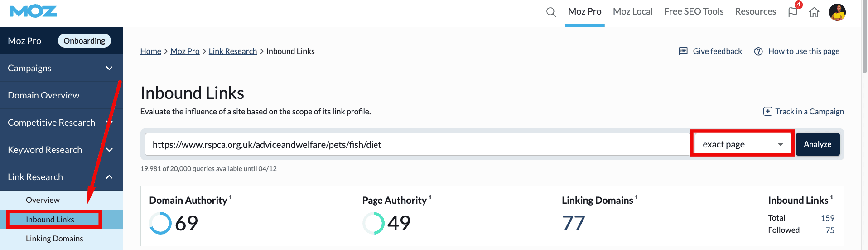Click the Track in a Campaign plus icon

click(x=767, y=112)
